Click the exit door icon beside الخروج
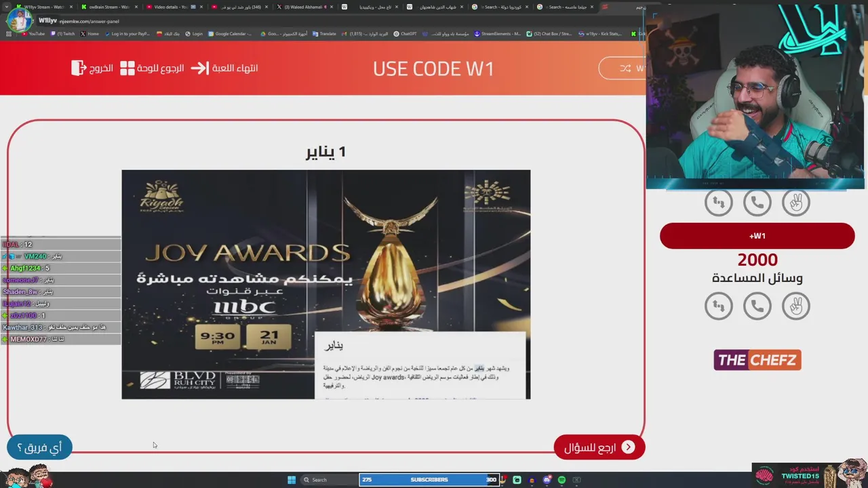 pos(79,68)
